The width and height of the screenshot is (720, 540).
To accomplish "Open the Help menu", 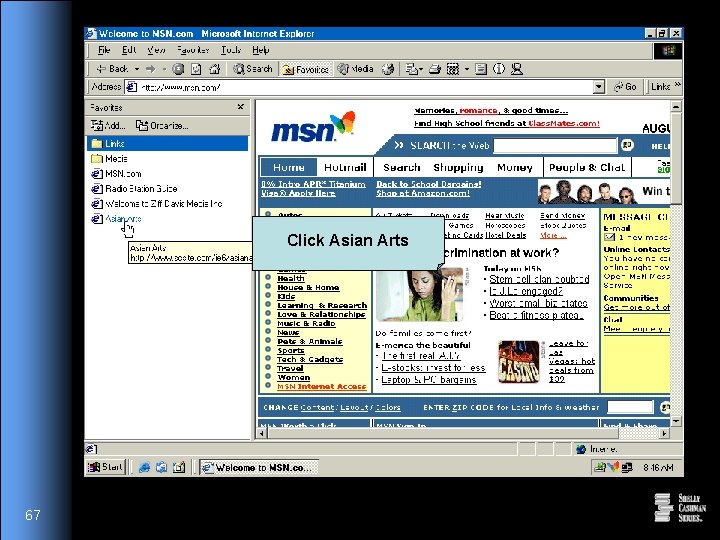I will tap(260, 50).
